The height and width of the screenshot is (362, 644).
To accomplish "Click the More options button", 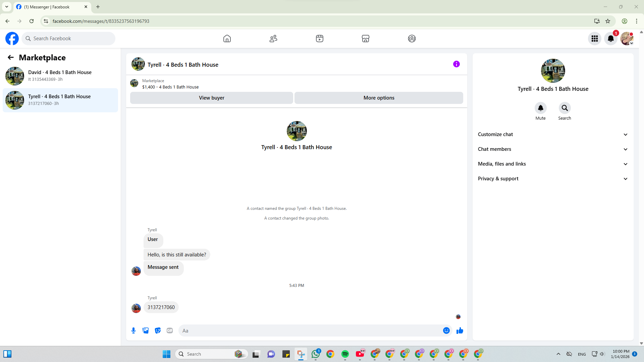I will coord(379,98).
